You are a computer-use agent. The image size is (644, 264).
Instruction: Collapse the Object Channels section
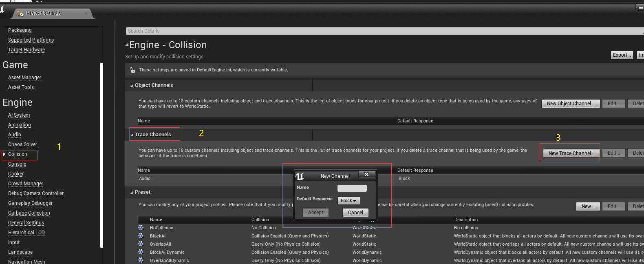[132, 85]
